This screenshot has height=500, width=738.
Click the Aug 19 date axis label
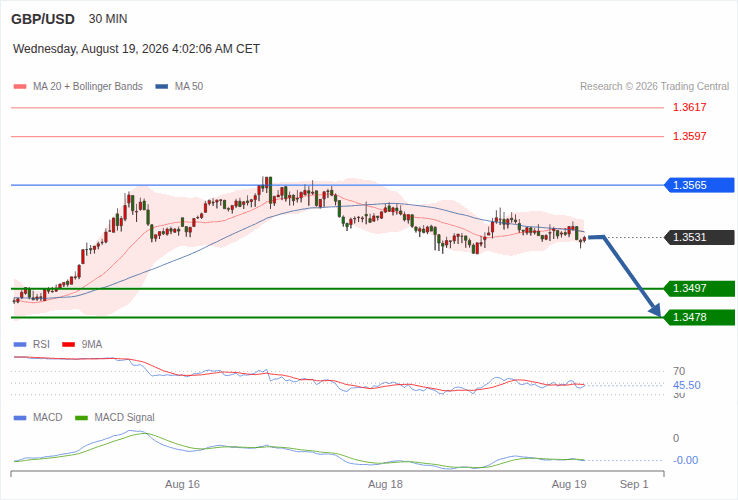coord(569,484)
